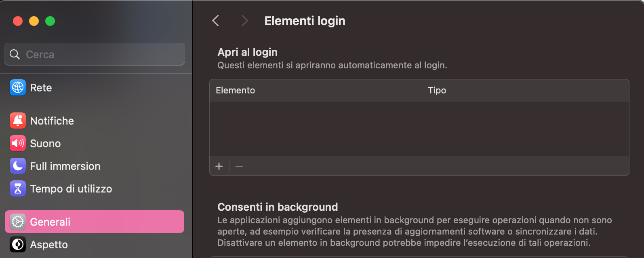Remove a login item with the minus button
This screenshot has width=644, height=258.
239,166
